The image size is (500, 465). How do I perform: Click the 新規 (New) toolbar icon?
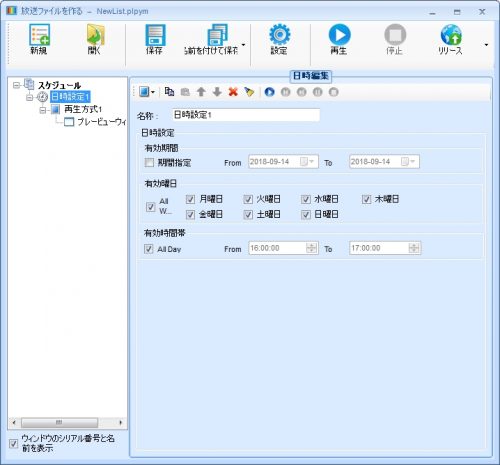[39, 35]
